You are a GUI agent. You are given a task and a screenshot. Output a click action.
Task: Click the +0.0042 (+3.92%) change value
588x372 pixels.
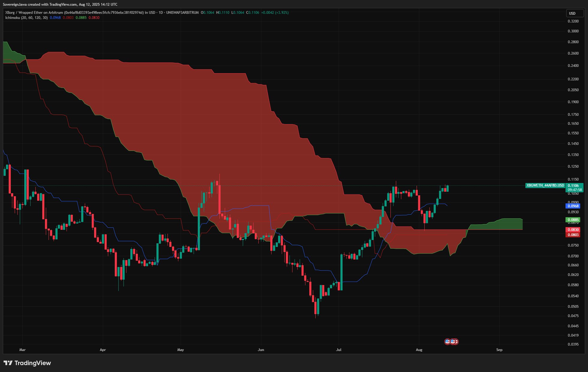pos(275,13)
